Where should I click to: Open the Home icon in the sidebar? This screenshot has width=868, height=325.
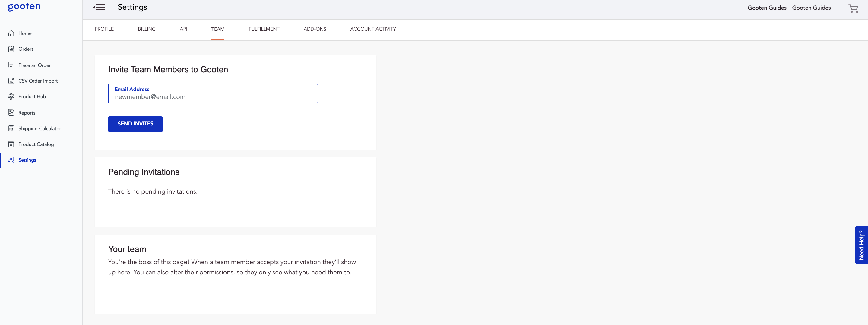(x=11, y=33)
